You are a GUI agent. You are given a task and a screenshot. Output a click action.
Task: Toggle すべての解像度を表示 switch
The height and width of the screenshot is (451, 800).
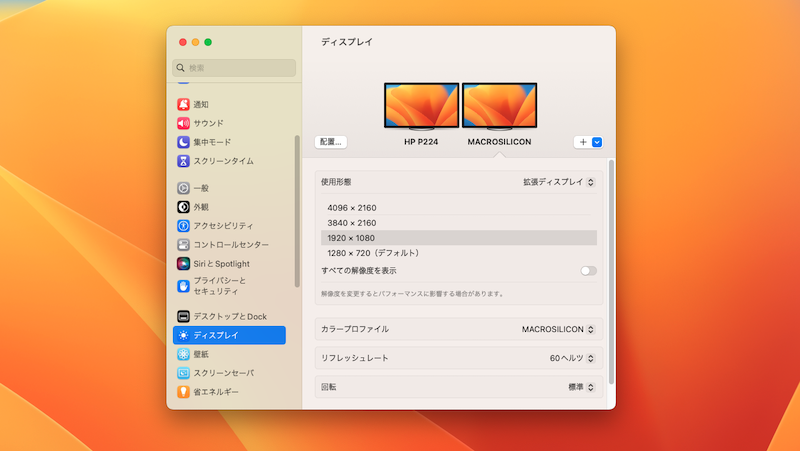tap(588, 270)
